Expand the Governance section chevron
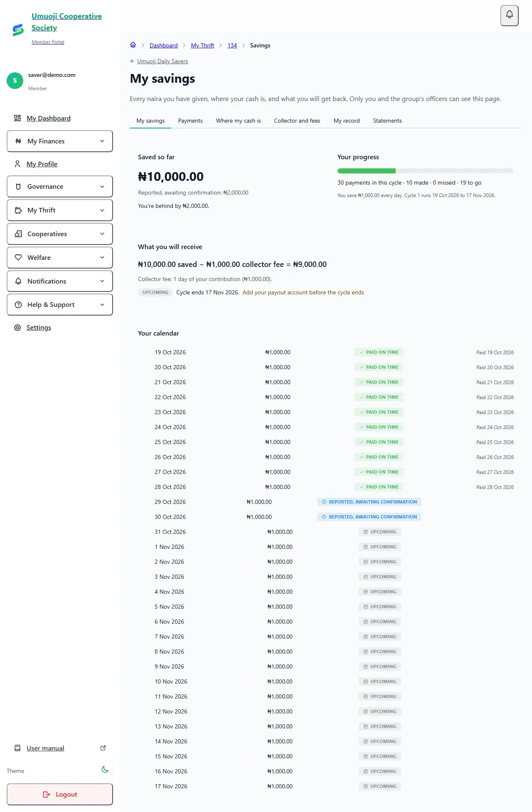The width and height of the screenshot is (532, 812). point(102,187)
